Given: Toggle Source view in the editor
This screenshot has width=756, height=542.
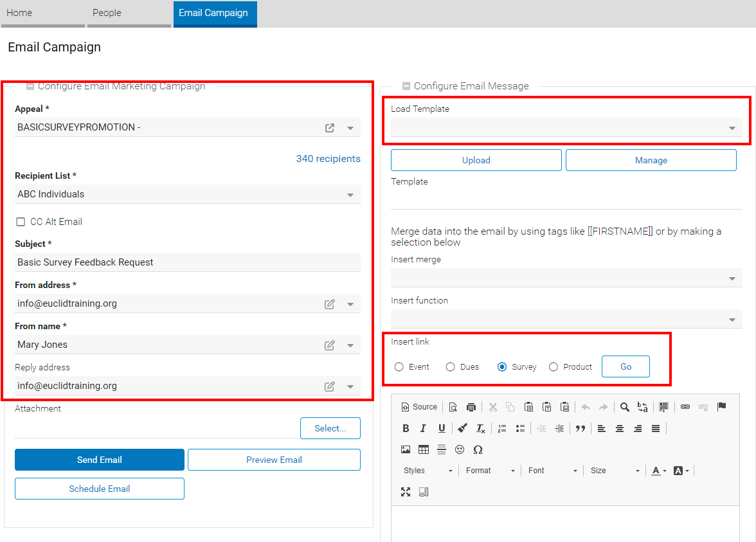Looking at the screenshot, I should 419,407.
